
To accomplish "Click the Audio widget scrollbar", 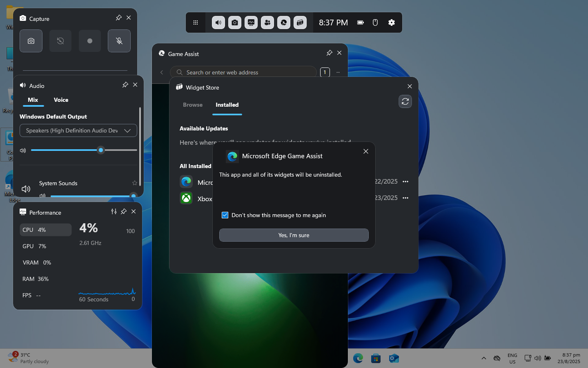I will tap(140, 146).
